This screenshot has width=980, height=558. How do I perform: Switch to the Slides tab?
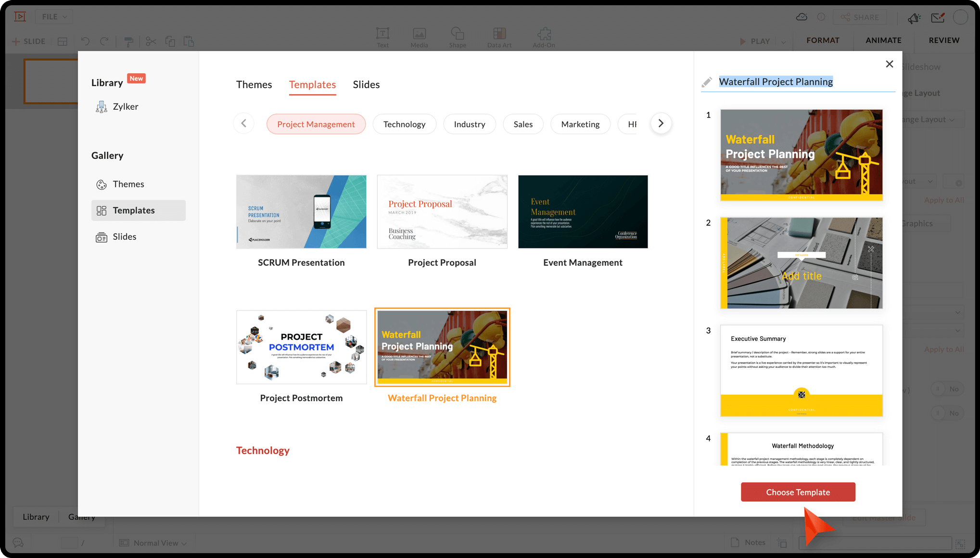tap(366, 84)
